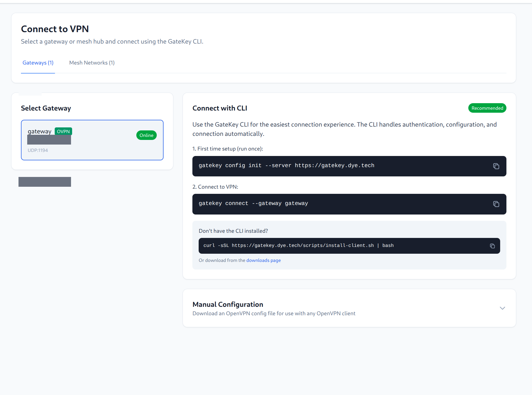This screenshot has height=395, width=532.
Task: Click the Recommended badge near Connect with CLI
Action: pyautogui.click(x=487, y=108)
